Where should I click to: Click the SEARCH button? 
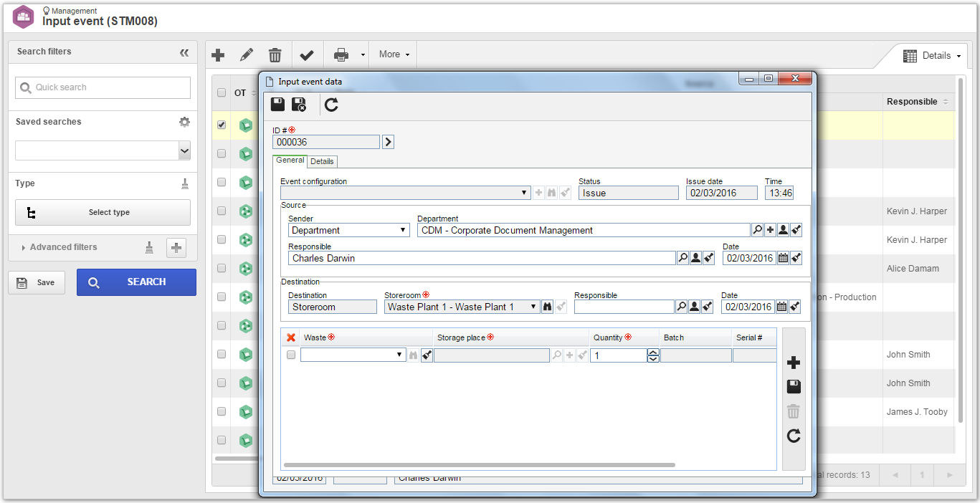[136, 282]
